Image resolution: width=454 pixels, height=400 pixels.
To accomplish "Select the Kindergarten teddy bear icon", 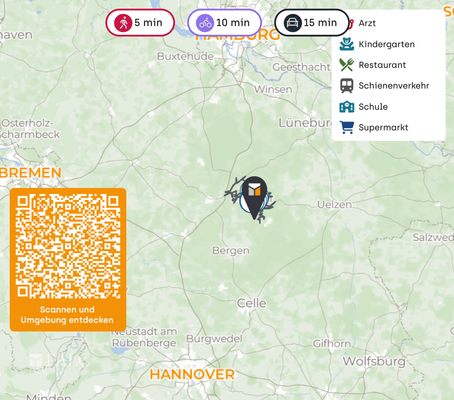I will [347, 44].
